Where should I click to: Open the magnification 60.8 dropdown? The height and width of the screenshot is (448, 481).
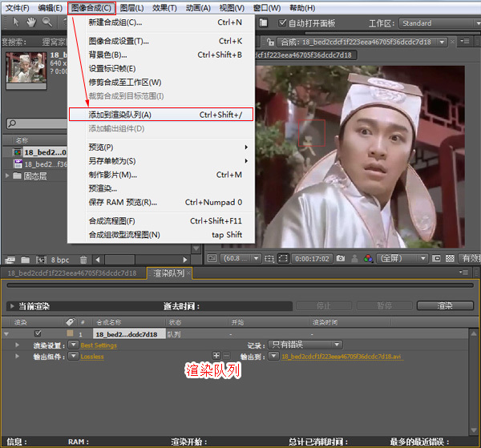240,259
